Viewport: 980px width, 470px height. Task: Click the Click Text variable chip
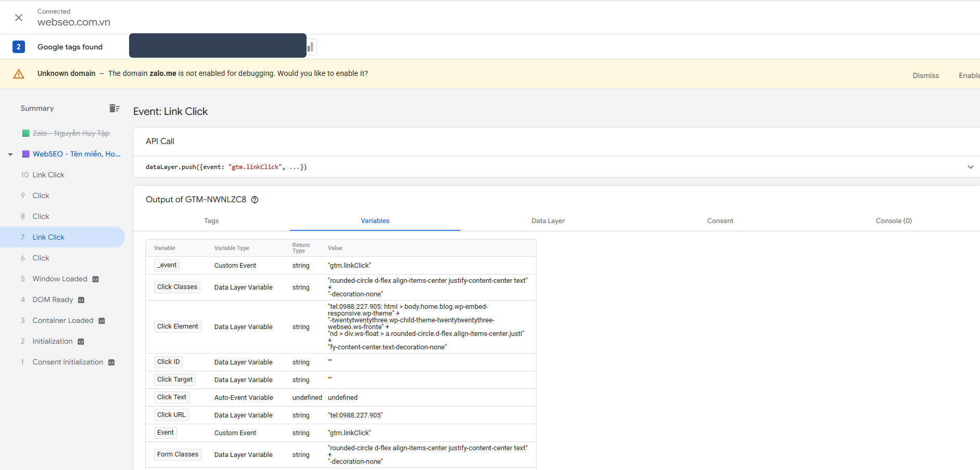[172, 397]
